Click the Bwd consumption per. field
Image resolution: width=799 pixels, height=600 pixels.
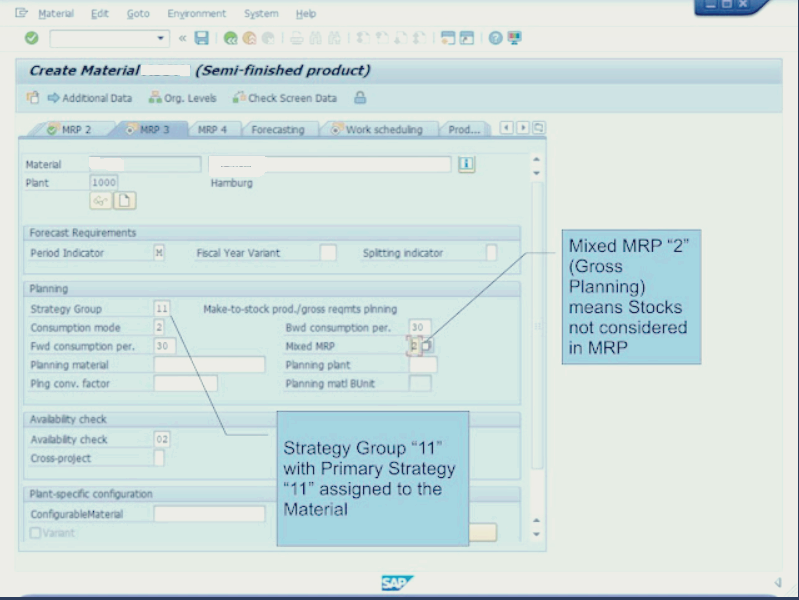(x=419, y=327)
